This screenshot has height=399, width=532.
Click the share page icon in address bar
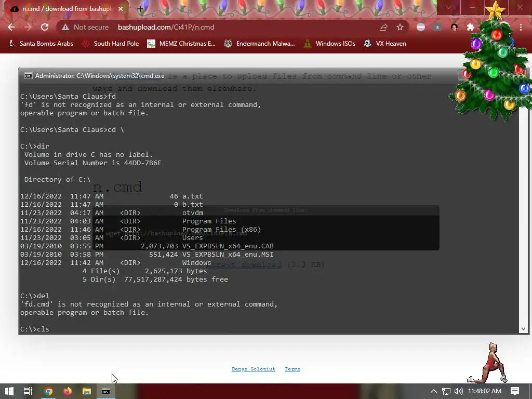(x=383, y=27)
